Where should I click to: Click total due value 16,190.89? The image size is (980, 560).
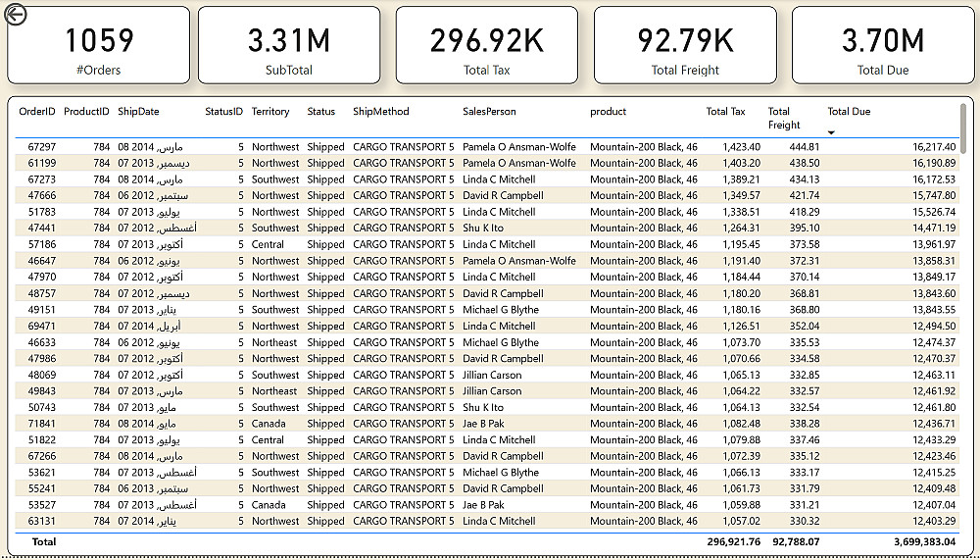coord(934,164)
